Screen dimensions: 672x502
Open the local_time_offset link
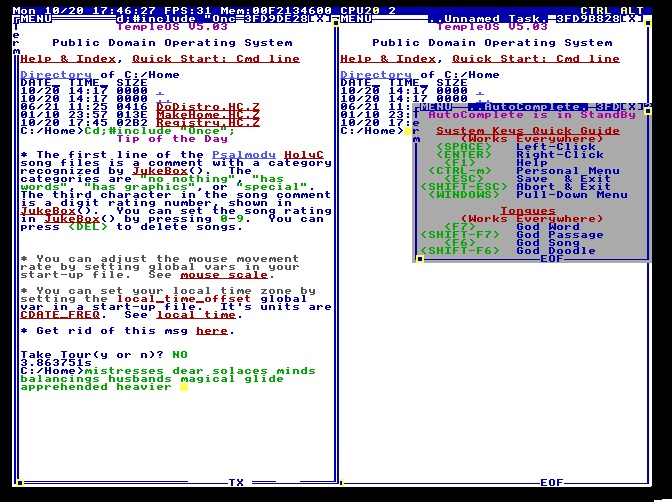[x=184, y=299]
